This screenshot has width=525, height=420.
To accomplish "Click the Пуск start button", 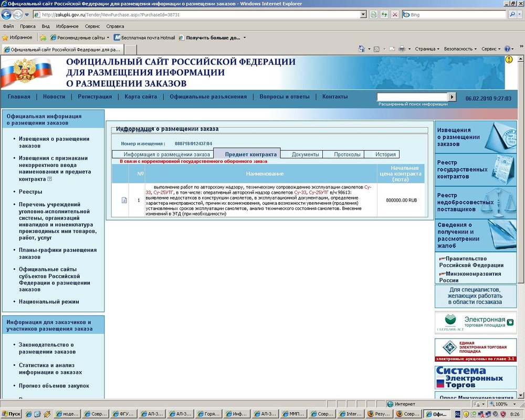I will (x=11, y=414).
